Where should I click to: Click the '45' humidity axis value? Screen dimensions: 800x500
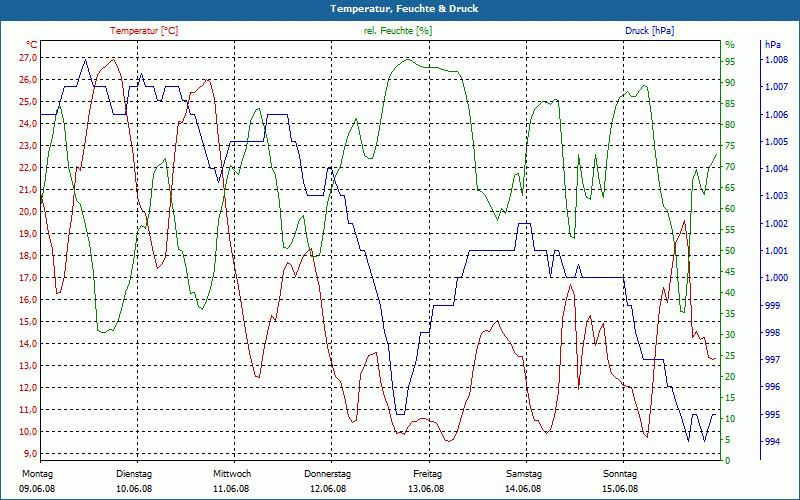[730, 272]
